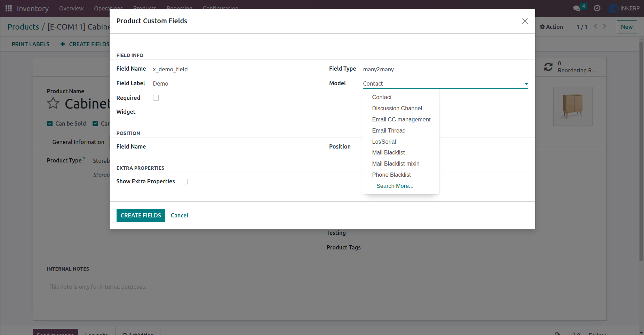Screen dimensions: 644x335
Task: Open the activities clock icon
Action: tap(597, 8)
